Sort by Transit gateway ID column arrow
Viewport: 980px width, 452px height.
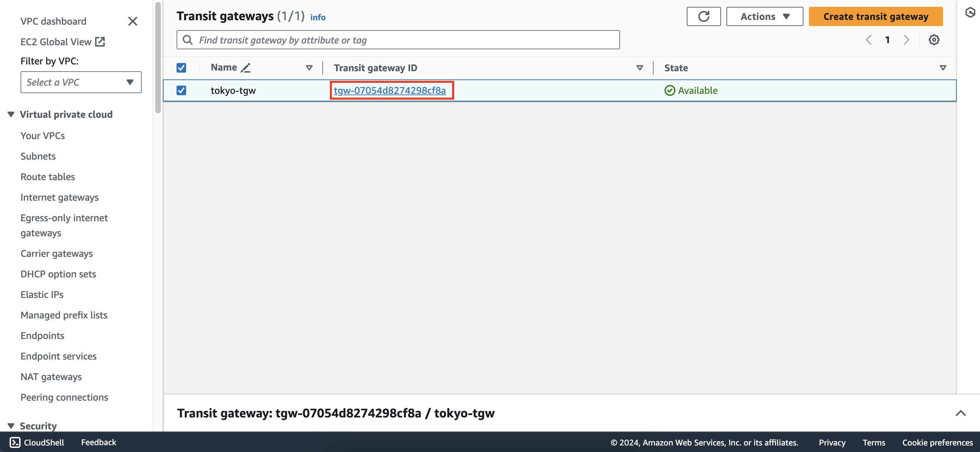[x=640, y=68]
